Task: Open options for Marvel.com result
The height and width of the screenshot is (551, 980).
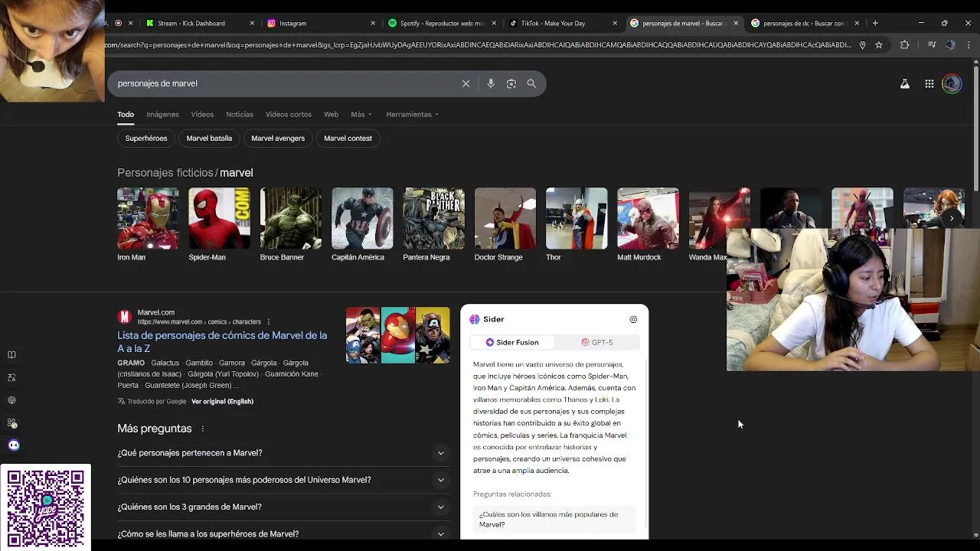Action: tap(268, 322)
